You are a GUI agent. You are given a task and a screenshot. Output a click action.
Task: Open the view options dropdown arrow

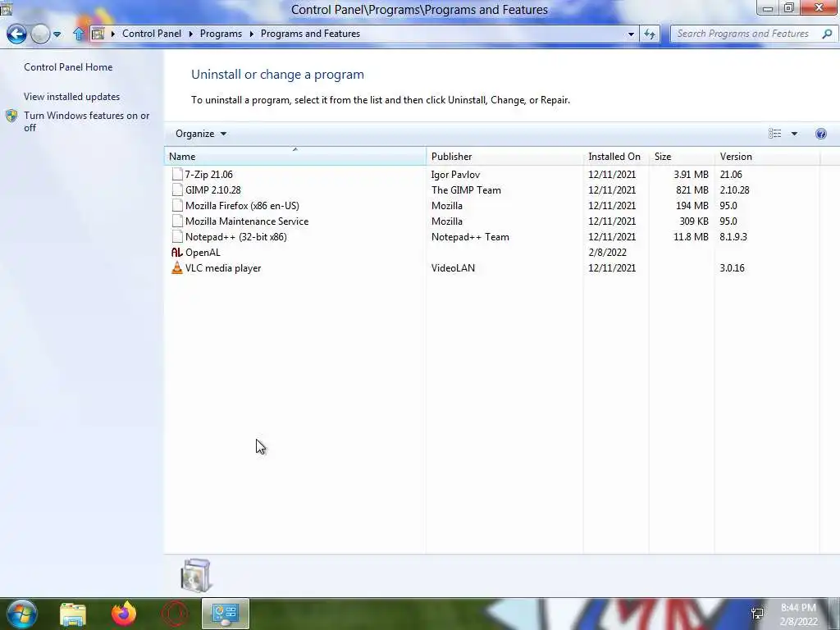[794, 134]
